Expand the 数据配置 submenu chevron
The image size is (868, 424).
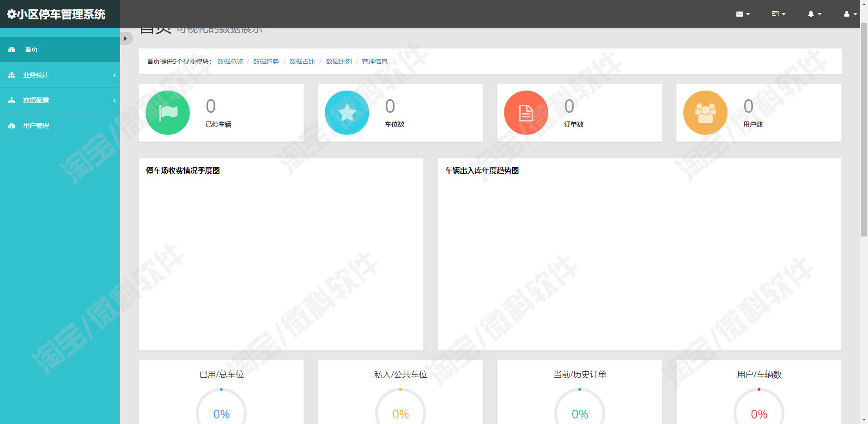click(115, 100)
